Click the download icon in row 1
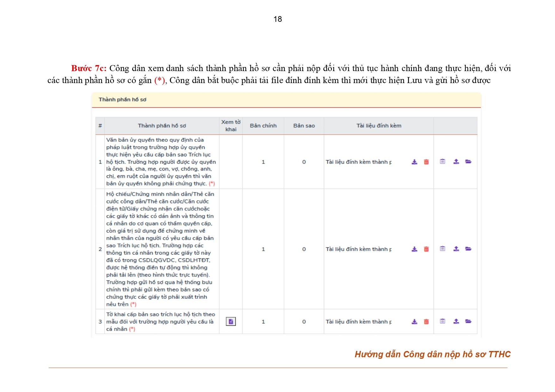 414,162
